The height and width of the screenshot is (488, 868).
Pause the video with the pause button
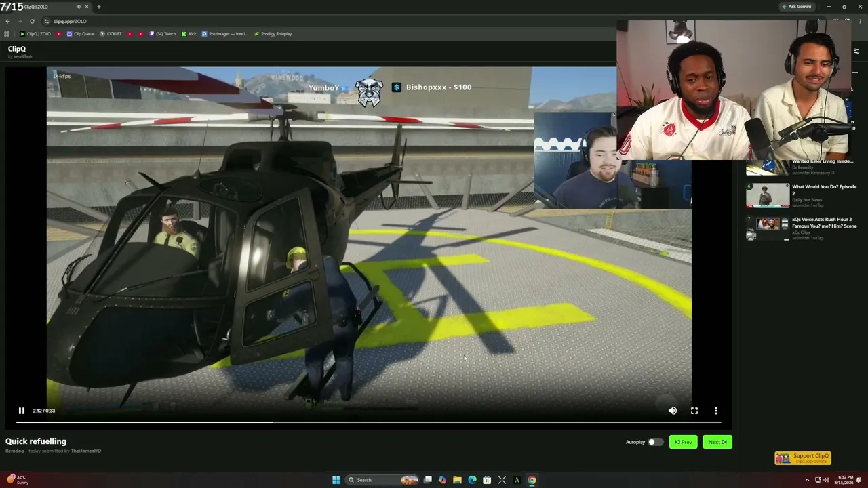click(22, 411)
